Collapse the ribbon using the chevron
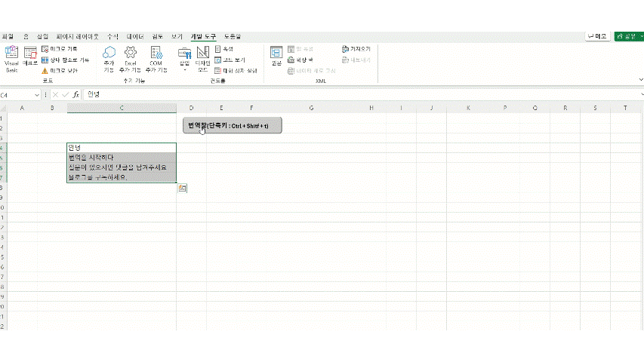The image size is (644, 362). (641, 80)
